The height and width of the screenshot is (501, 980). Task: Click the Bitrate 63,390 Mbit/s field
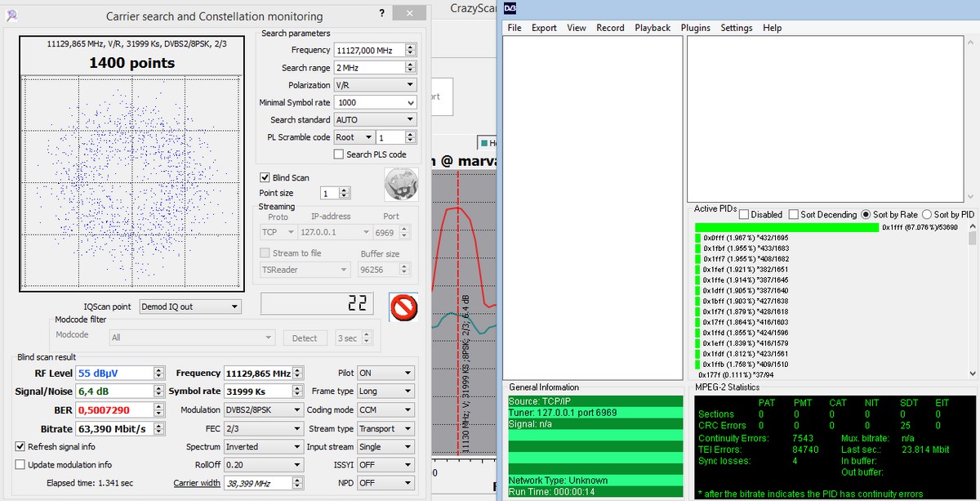point(114,428)
